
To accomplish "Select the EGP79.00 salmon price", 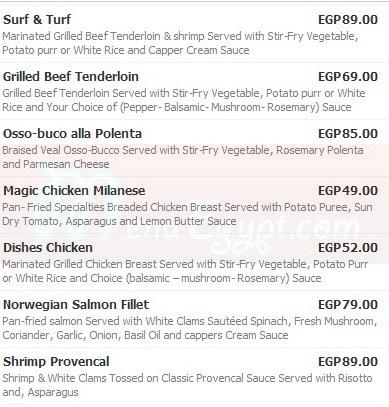I will (348, 305).
